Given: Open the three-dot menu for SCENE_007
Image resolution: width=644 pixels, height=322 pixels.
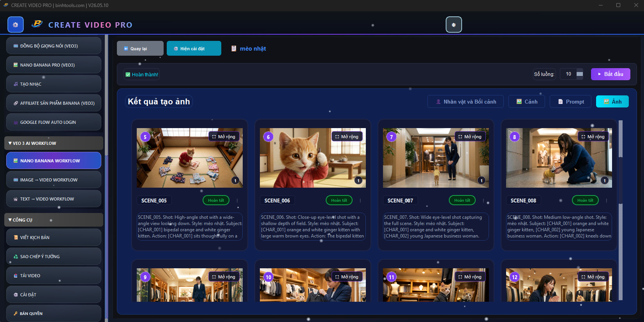Looking at the screenshot, I should (483, 201).
